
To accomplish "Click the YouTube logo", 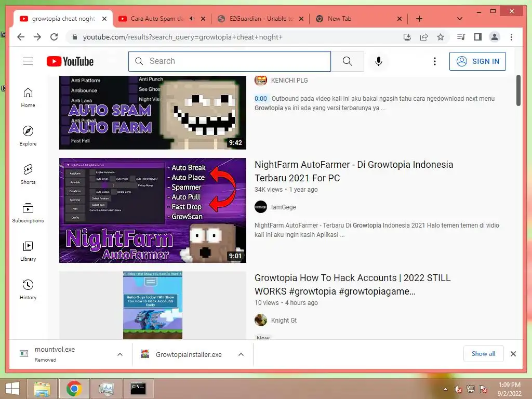I will pyautogui.click(x=70, y=61).
